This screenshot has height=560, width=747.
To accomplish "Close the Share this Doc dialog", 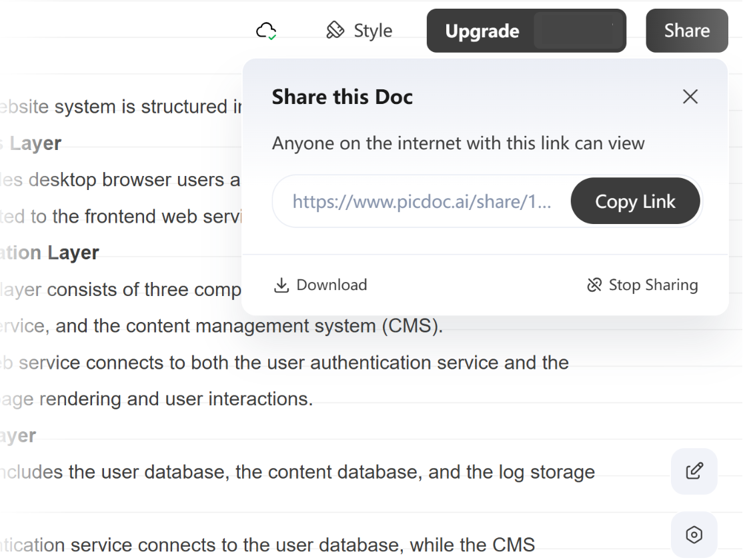I will coord(690,97).
